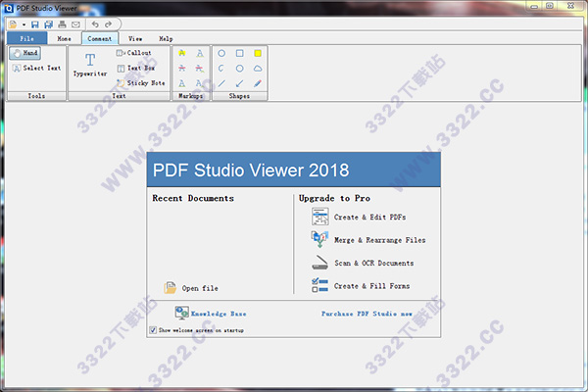588x392 pixels.
Task: Click the PDF Studio Viewer 2018 banner
Action: [x=294, y=170]
